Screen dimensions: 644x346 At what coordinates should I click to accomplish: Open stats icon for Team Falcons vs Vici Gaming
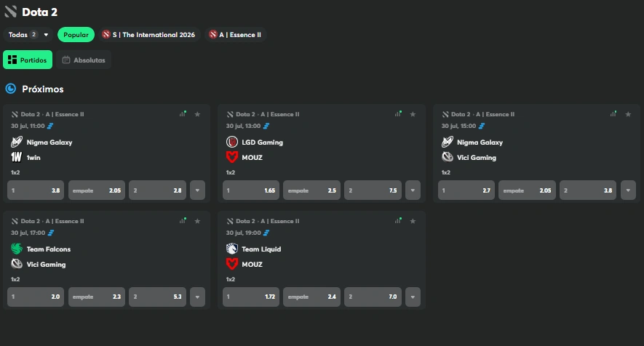[x=183, y=220]
